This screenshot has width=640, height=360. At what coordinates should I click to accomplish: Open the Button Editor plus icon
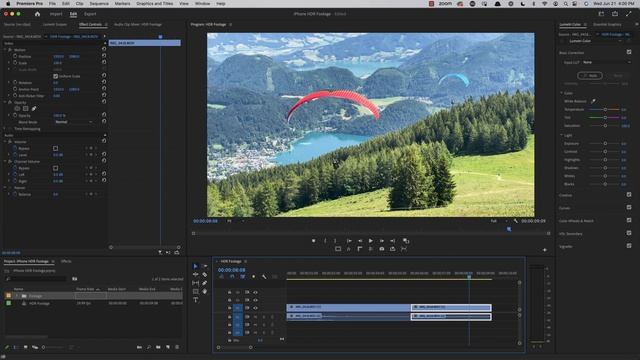544,250
